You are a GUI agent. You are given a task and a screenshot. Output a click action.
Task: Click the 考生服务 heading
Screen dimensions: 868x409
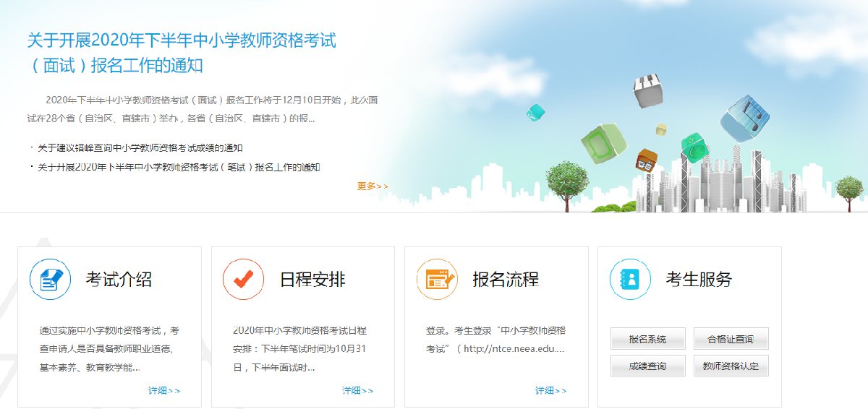coord(699,280)
